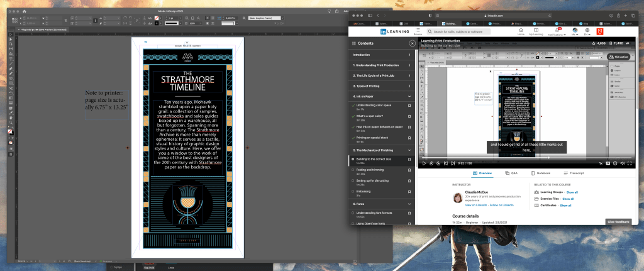
Task: Expand '3. Types of Printing' chapter
Action: point(409,86)
